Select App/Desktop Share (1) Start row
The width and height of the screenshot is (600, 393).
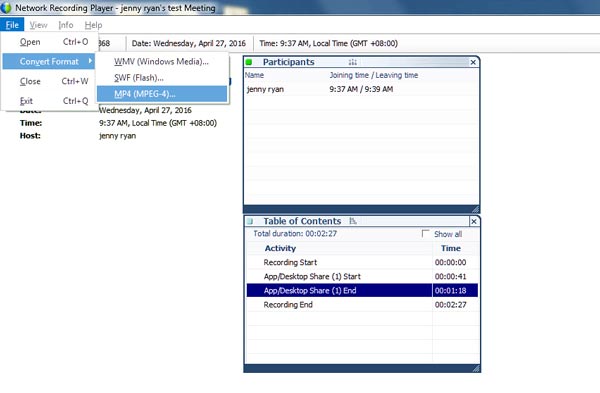point(362,277)
